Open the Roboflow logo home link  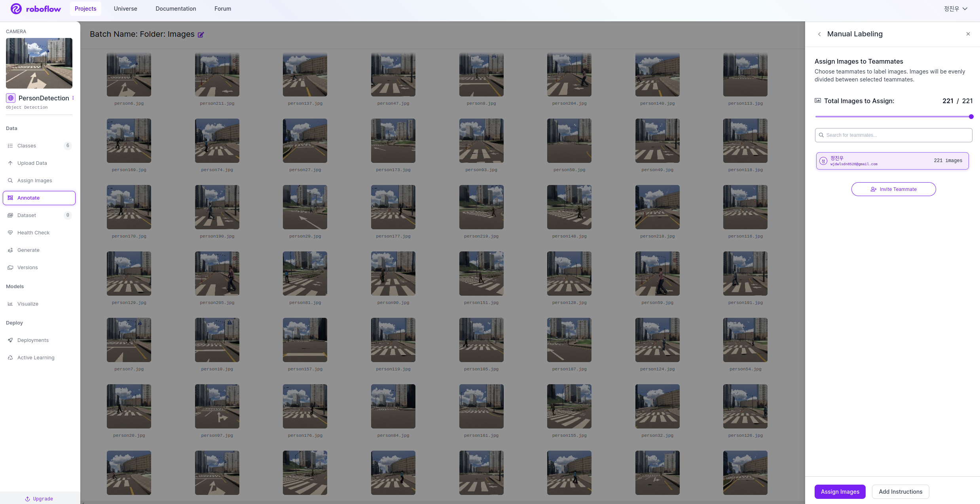36,9
